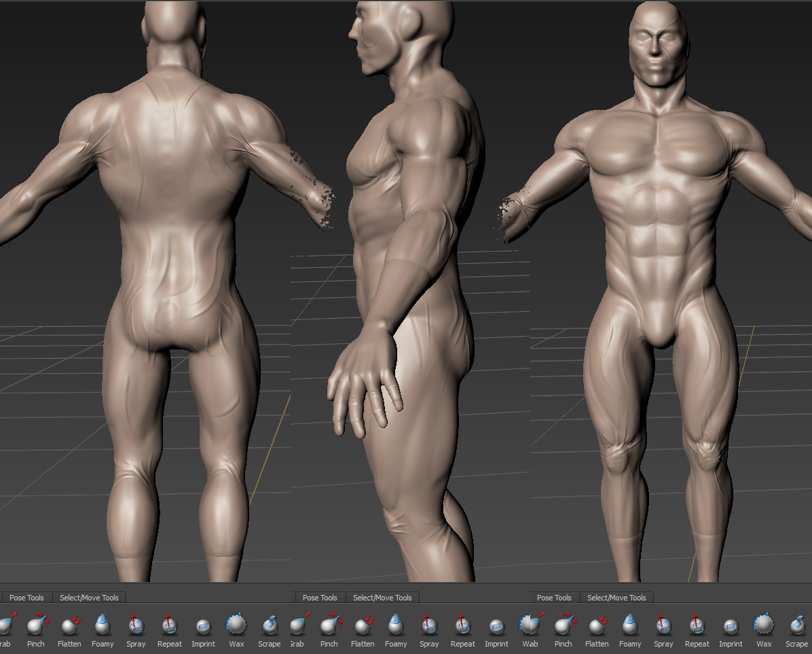Pick the Spray tool under the back view
Screen dimensions: 812x654
coord(136,630)
